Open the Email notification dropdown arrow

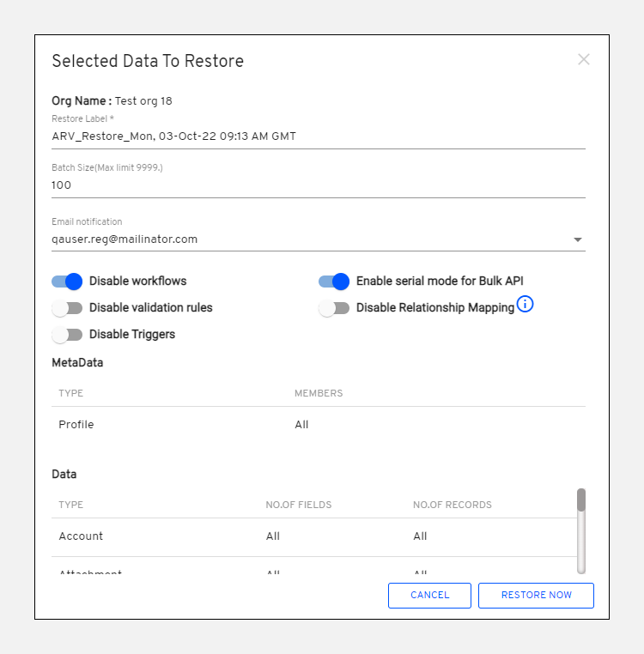pyautogui.click(x=577, y=240)
